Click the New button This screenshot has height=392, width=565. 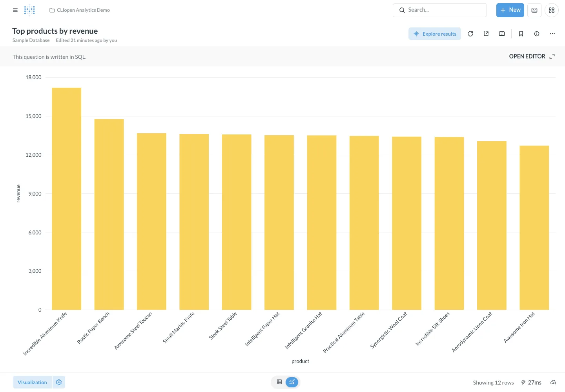pyautogui.click(x=510, y=10)
